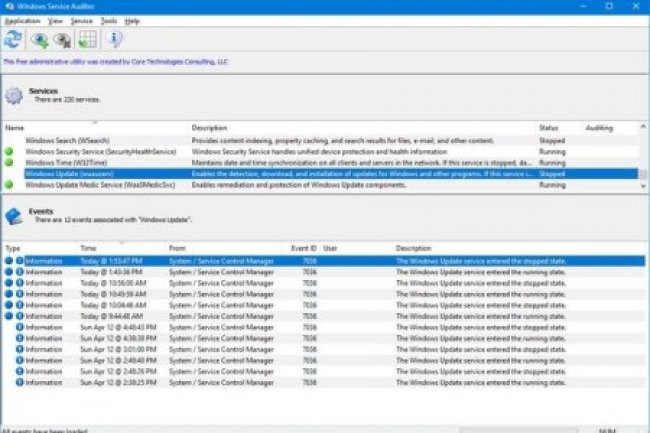Click the Refresh services toolbar icon

point(13,40)
